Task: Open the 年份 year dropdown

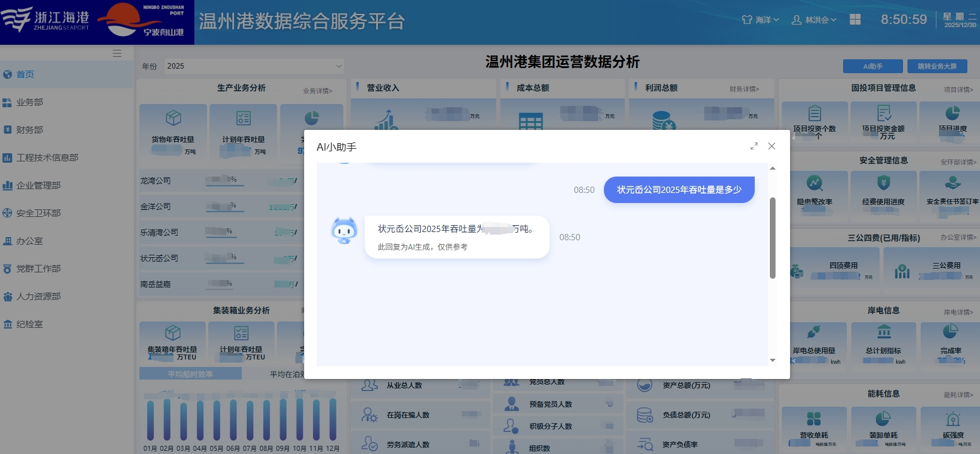Action: [254, 66]
